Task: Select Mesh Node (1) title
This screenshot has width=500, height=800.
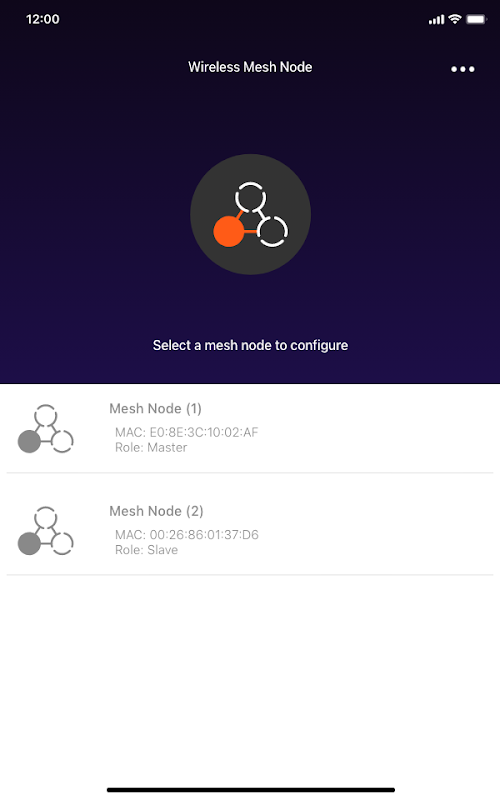Action: coord(155,409)
